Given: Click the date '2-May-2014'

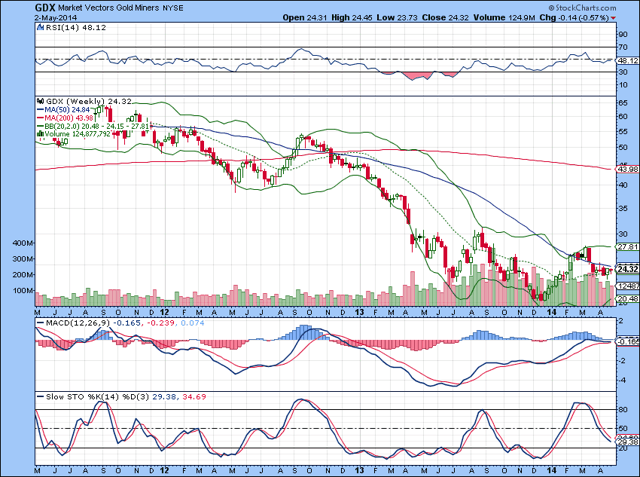Looking at the screenshot, I should click(56, 18).
